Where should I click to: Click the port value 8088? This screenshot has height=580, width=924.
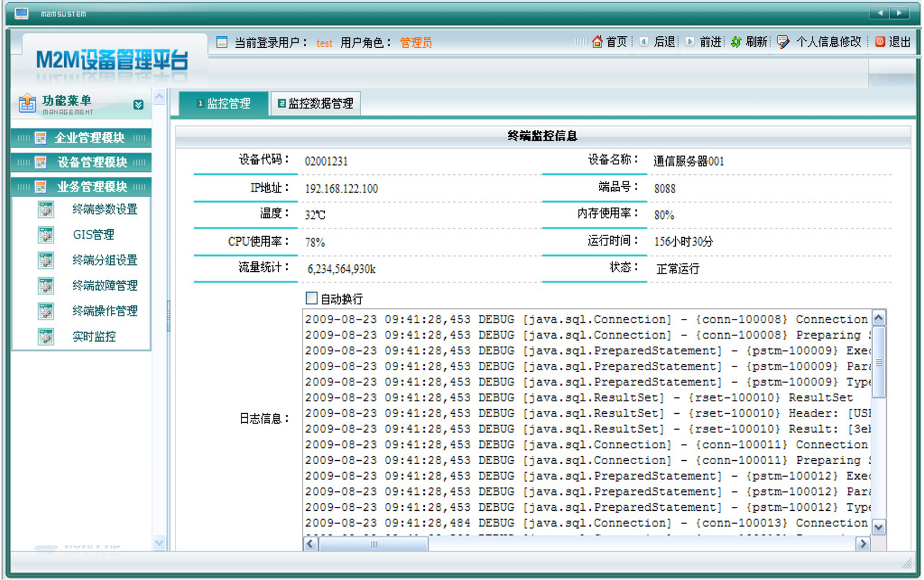pos(664,188)
